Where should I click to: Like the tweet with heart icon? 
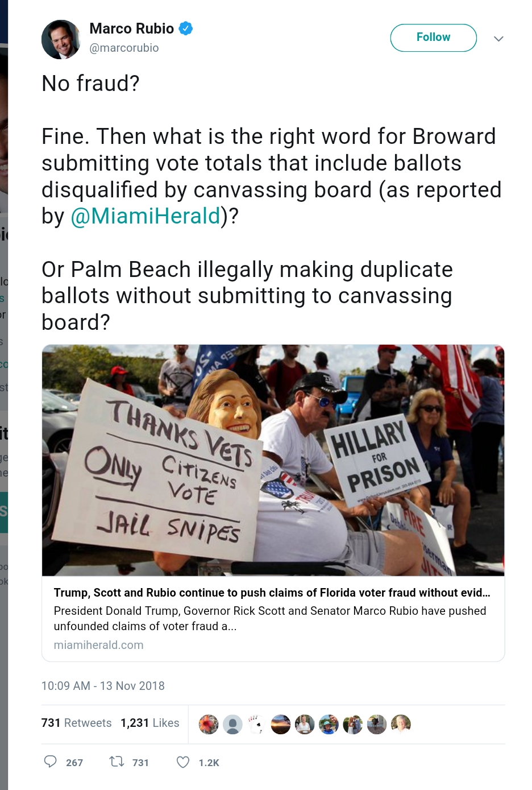coord(183,762)
